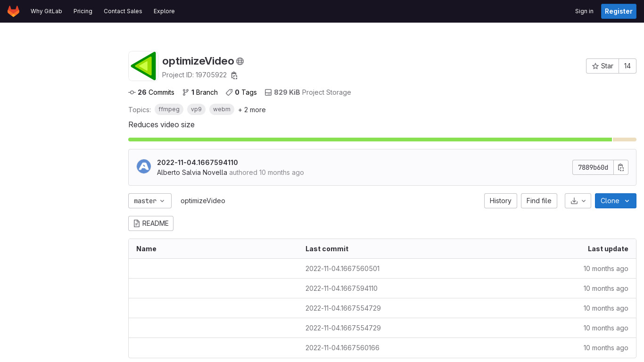This screenshot has height=362, width=644.
Task: View the 26 Commits link
Action: [x=151, y=92]
